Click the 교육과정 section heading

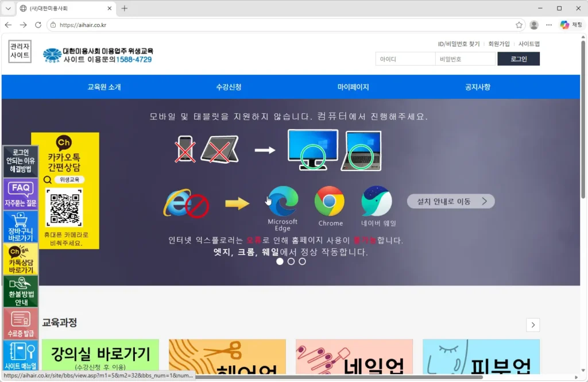tap(60, 323)
